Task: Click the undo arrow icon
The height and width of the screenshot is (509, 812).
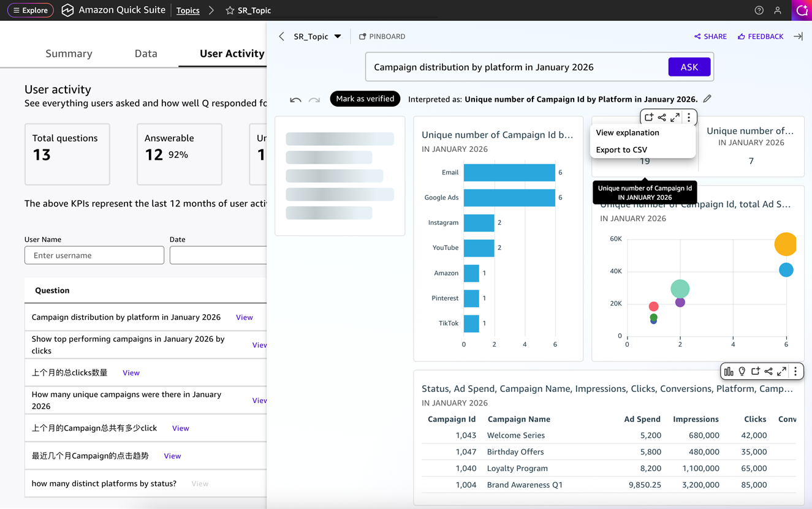Action: (x=295, y=99)
